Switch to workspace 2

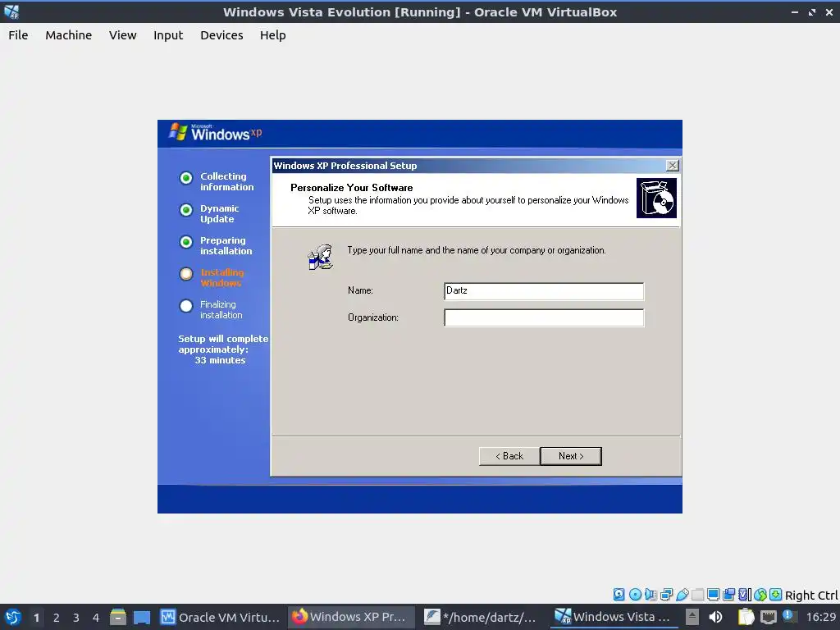coord(57,618)
